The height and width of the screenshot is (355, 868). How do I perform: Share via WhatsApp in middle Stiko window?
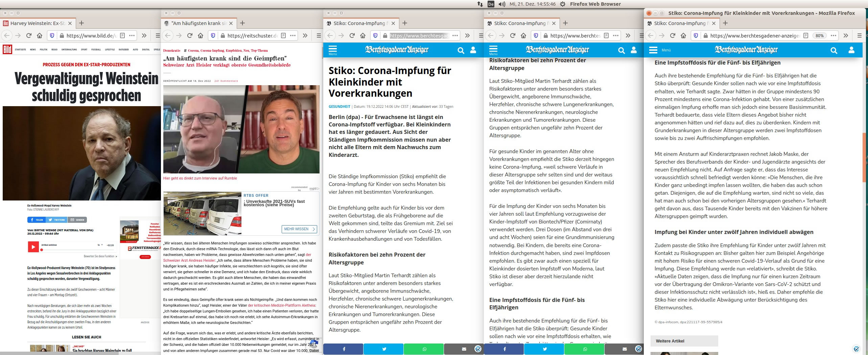pyautogui.click(x=584, y=349)
